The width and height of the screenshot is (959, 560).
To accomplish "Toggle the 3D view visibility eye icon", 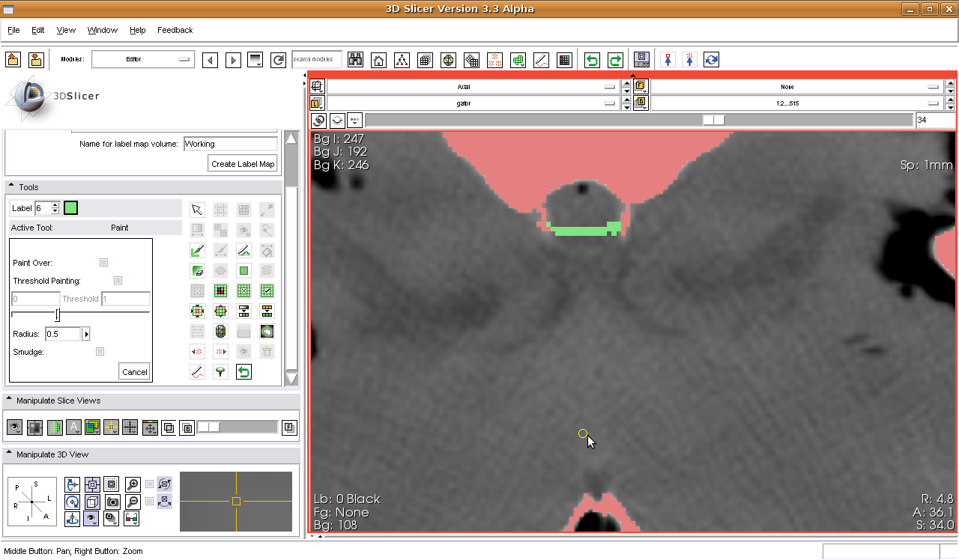I will (92, 517).
